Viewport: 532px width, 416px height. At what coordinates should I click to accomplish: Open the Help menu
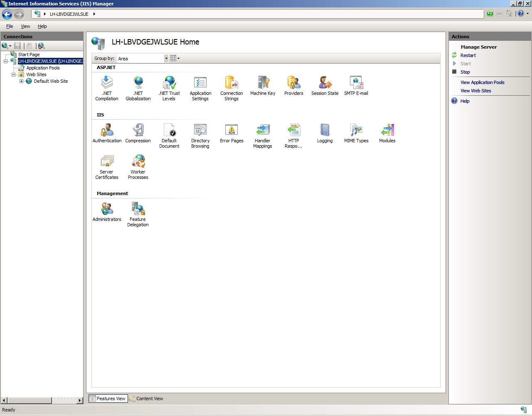(x=42, y=26)
